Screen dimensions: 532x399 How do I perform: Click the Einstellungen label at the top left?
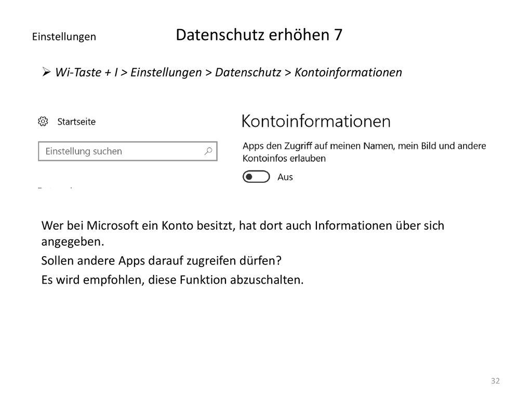pos(64,37)
